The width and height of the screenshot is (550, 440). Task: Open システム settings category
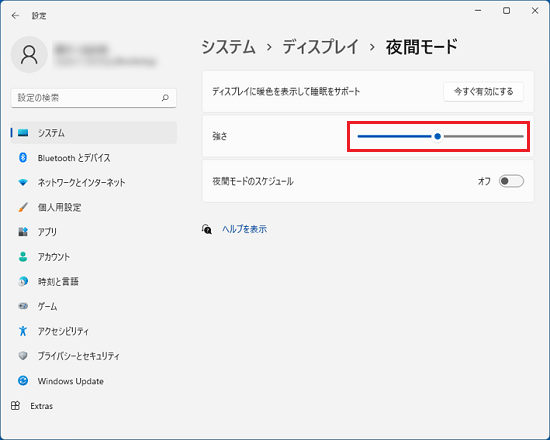click(94, 133)
